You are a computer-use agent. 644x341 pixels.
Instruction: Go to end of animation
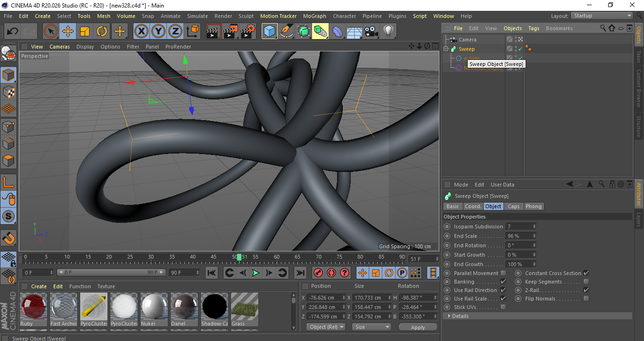[300, 273]
